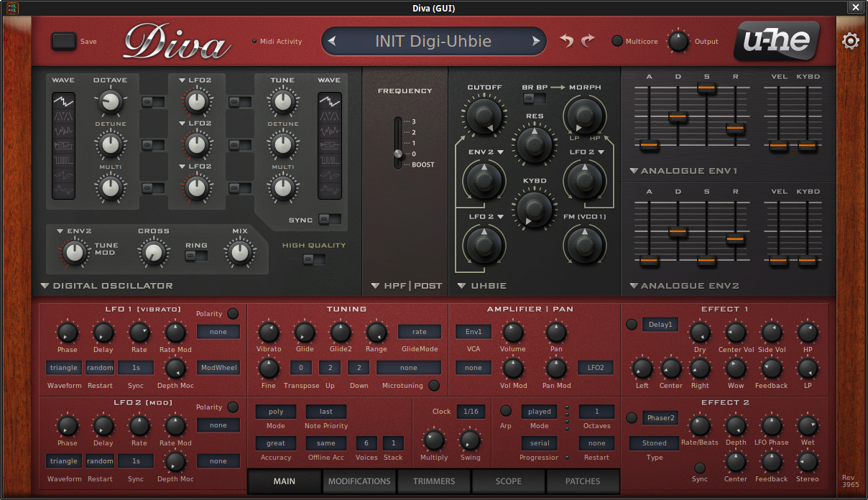Click the u-he logo
Image resolution: width=868 pixels, height=500 pixels.
777,42
